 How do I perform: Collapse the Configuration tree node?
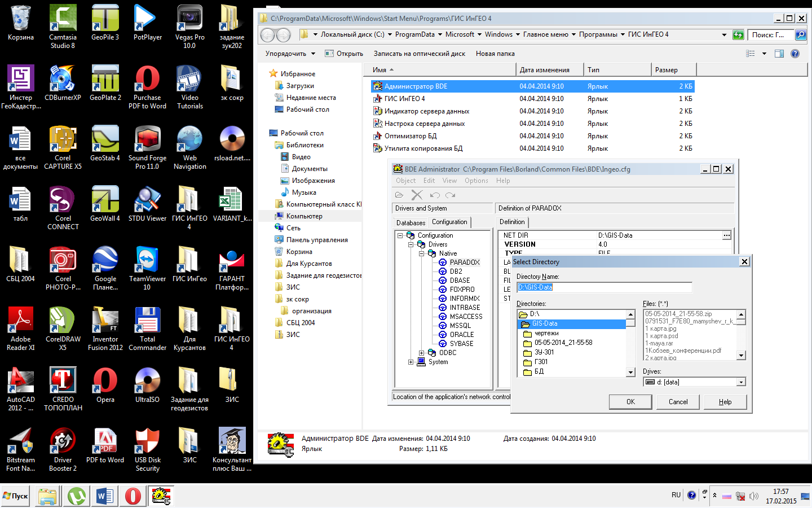[x=400, y=235]
